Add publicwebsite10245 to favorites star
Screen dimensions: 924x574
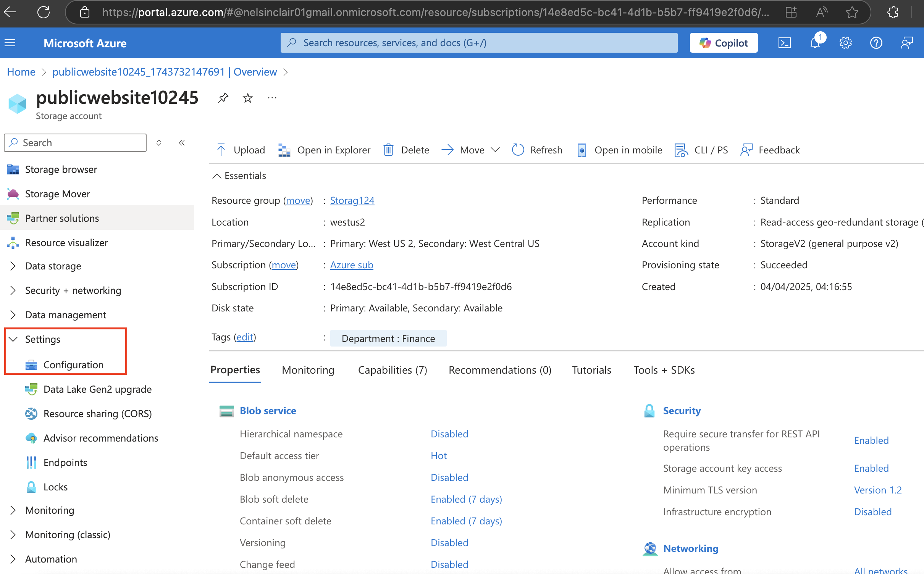[x=247, y=98]
